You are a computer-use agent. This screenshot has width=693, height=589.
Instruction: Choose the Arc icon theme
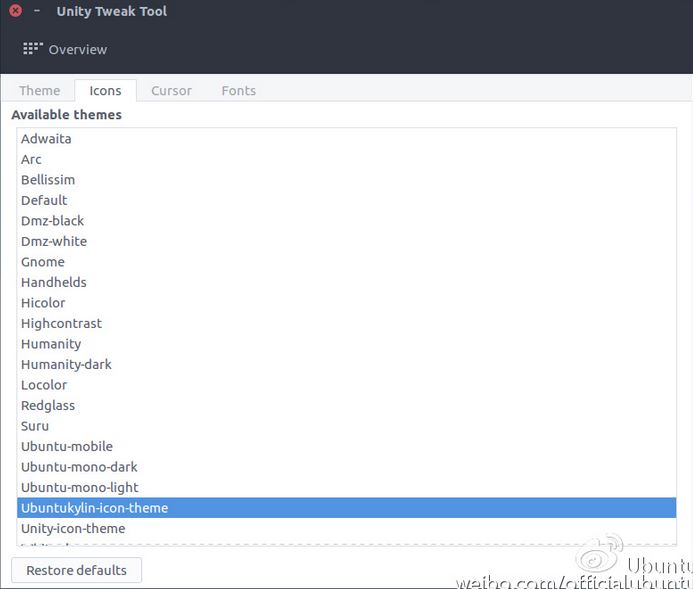tap(31, 159)
